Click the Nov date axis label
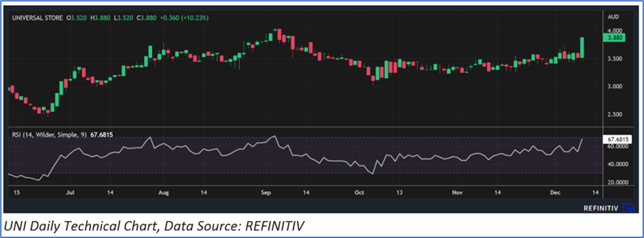This screenshot has height=238, width=644. tap(457, 192)
